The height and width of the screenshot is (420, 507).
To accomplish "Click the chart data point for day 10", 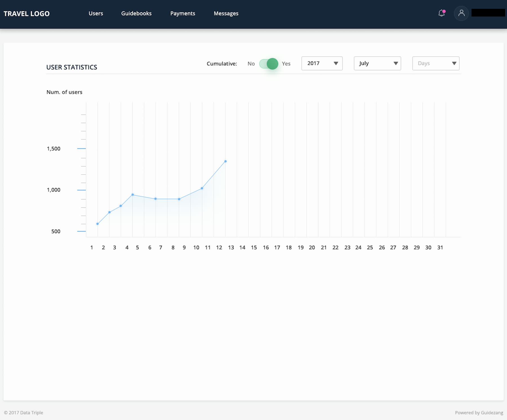I will coord(202,188).
